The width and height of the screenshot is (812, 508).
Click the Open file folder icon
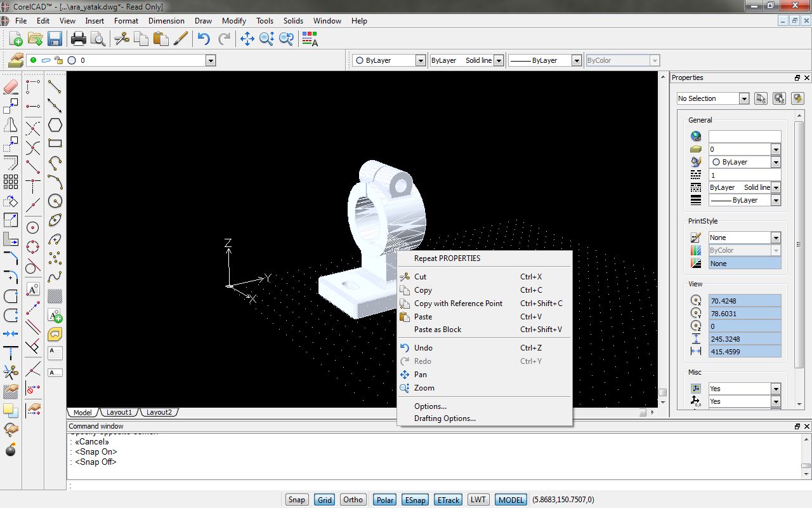pos(35,39)
